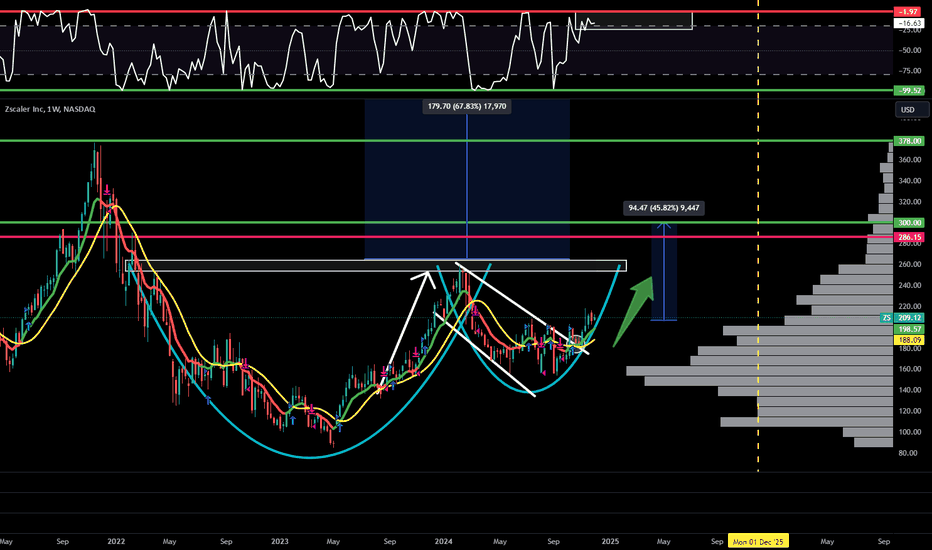The image size is (932, 550).
Task: Select the 179.70 (67.83%) measurement label
Action: [x=467, y=106]
